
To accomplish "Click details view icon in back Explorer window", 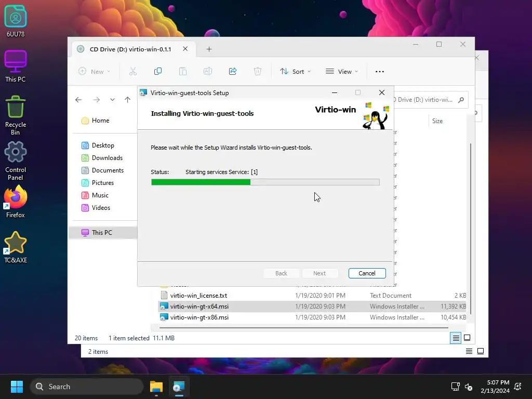I will tap(469, 351).
